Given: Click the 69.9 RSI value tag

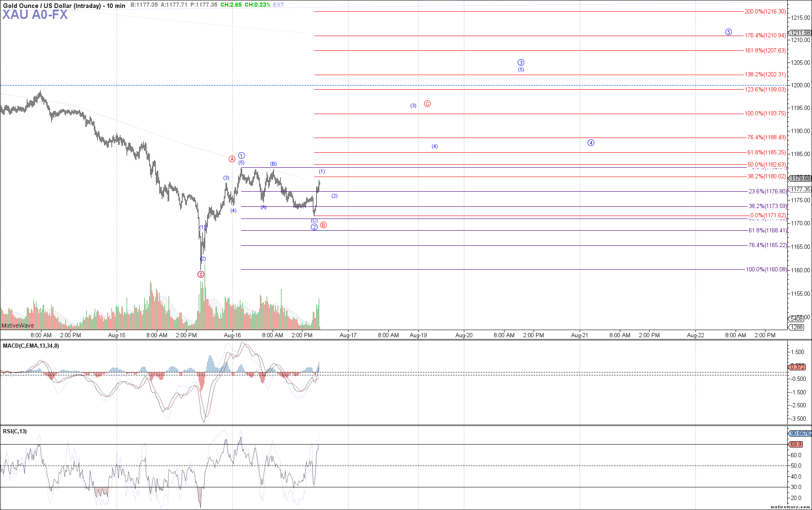Looking at the screenshot, I should click(x=796, y=444).
